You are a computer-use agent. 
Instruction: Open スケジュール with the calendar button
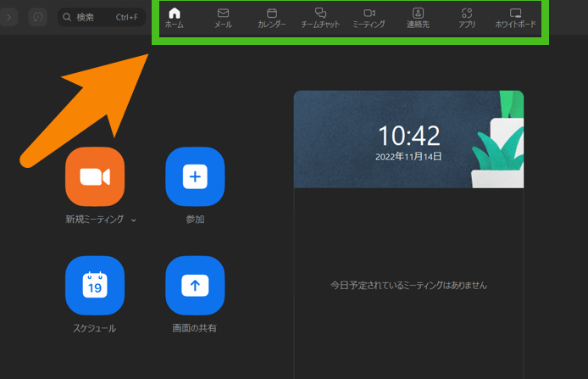pos(95,286)
